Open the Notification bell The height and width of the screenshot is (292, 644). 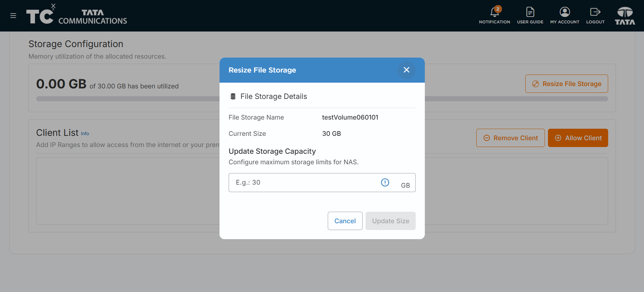point(495,16)
